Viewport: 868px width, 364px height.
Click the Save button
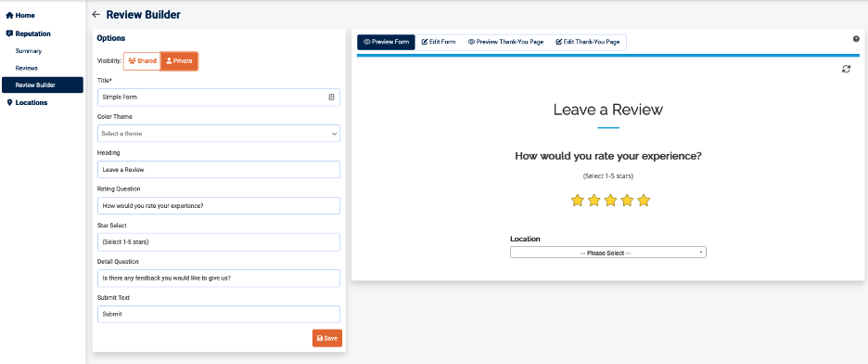click(327, 338)
